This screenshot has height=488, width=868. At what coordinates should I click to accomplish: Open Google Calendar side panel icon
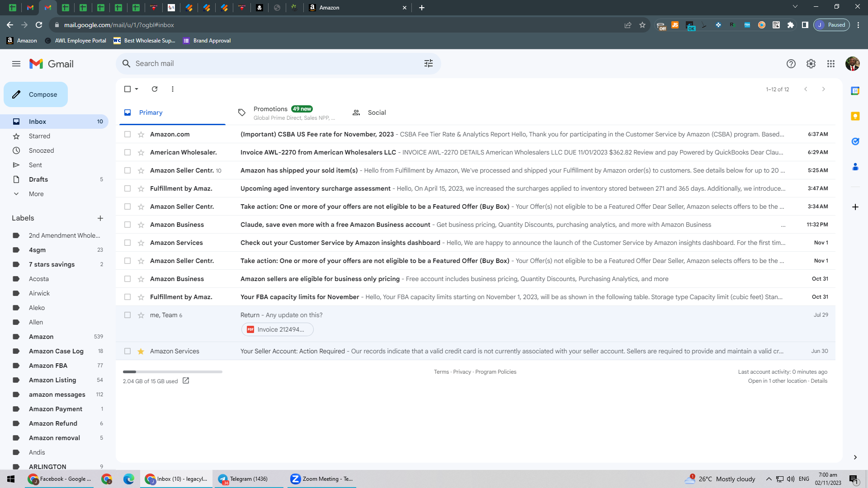point(855,91)
